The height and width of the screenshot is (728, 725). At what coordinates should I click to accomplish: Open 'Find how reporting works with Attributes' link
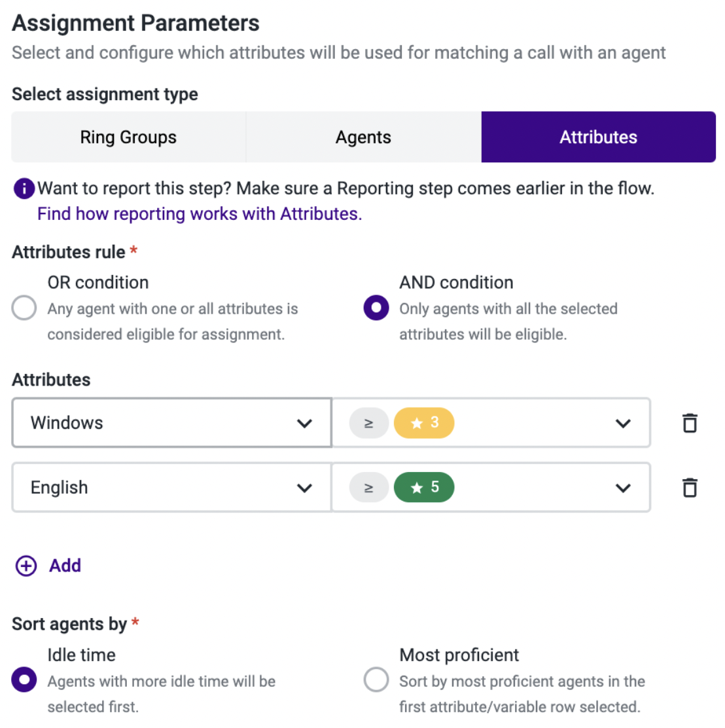pyautogui.click(x=200, y=214)
